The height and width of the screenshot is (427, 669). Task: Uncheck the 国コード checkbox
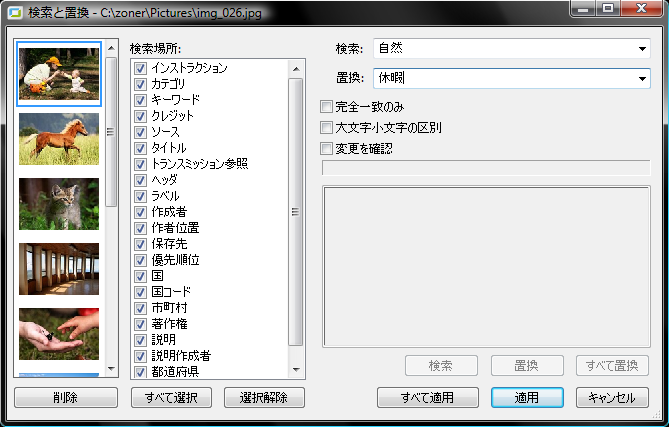(140, 292)
